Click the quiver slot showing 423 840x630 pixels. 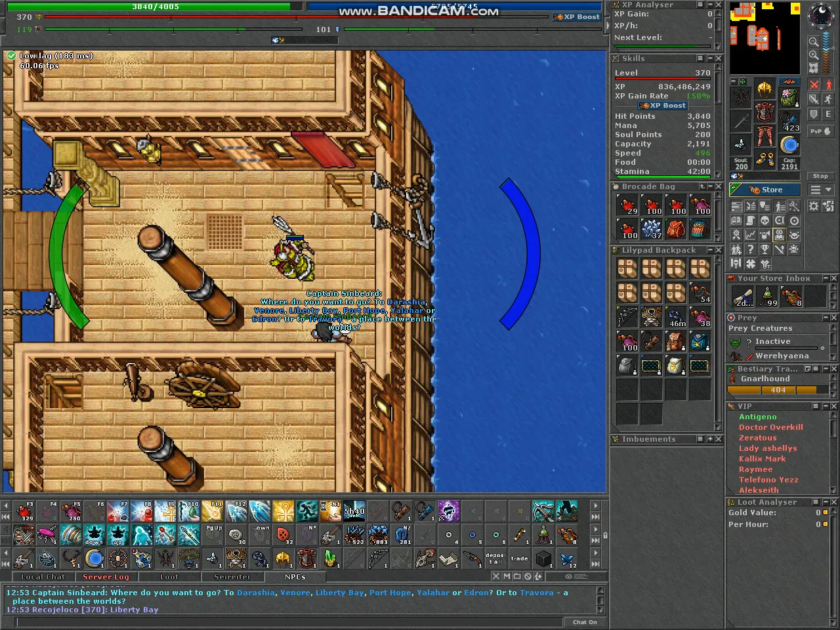(x=789, y=121)
